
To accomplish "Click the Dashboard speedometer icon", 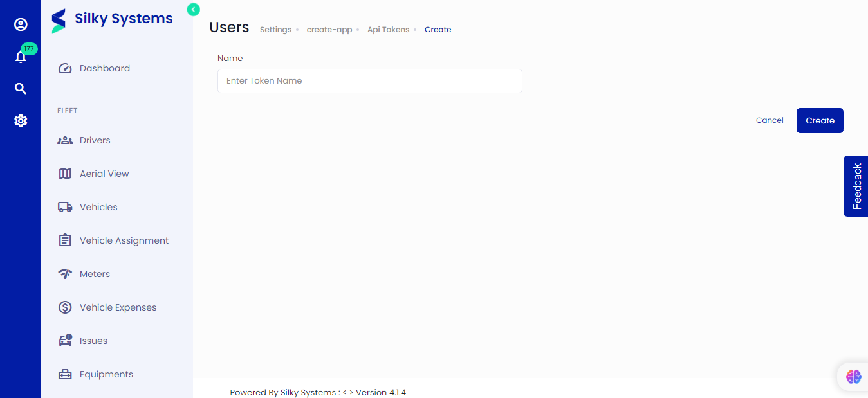I will 65,69.
